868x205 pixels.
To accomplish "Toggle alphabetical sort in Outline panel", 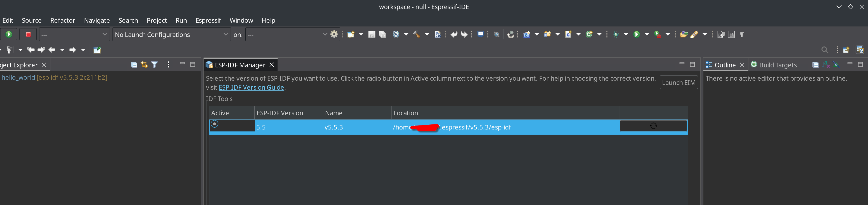I will [826, 65].
